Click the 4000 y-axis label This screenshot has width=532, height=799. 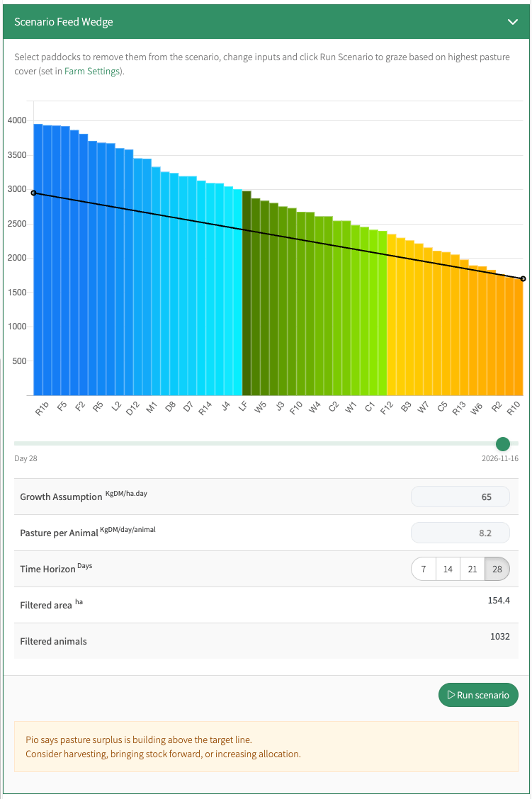point(17,120)
